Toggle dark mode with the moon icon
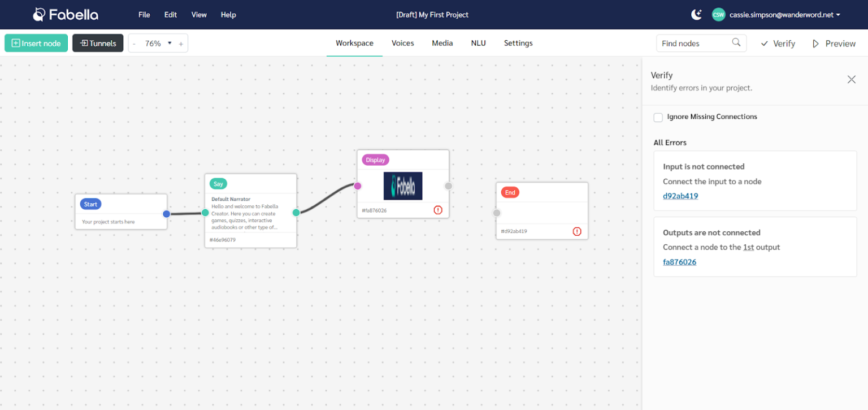This screenshot has height=410, width=868. [696, 14]
